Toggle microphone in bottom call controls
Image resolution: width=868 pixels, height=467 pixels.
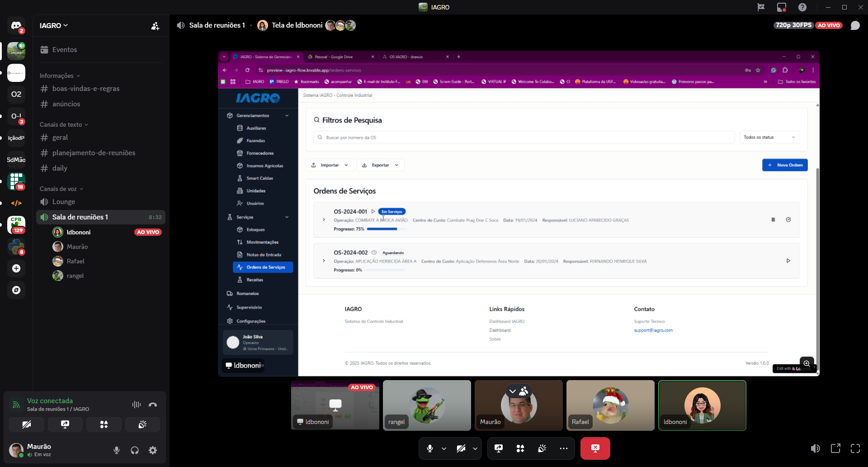point(430,448)
